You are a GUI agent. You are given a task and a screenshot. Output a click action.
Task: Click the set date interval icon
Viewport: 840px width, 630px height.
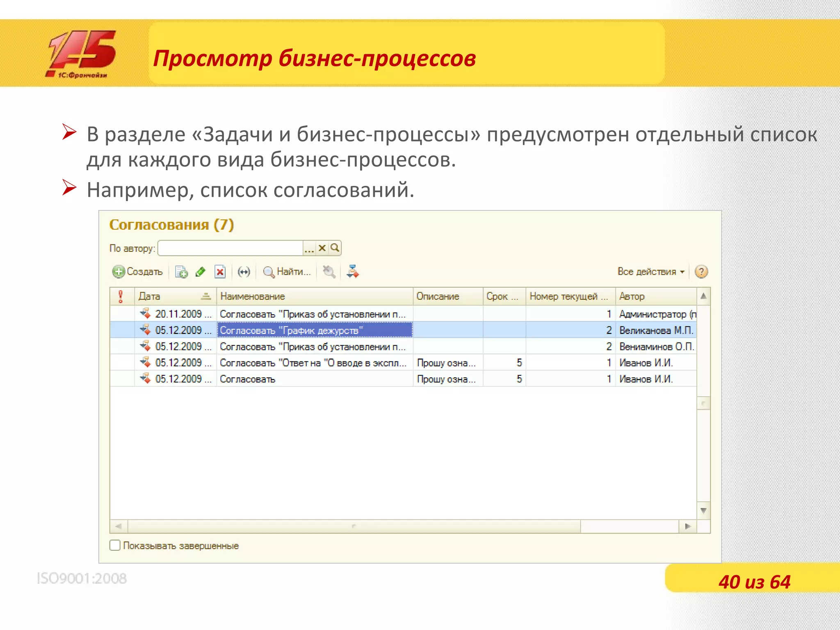tap(244, 272)
